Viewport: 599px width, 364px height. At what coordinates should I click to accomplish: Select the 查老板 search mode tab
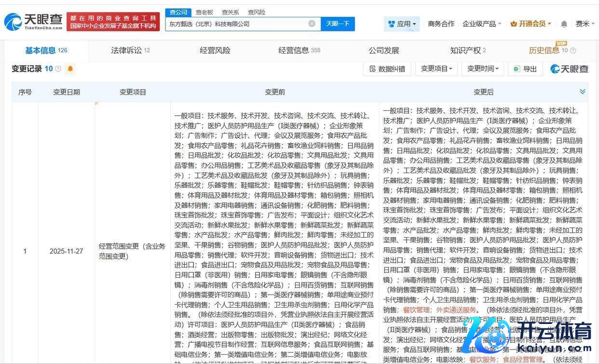pyautogui.click(x=204, y=12)
